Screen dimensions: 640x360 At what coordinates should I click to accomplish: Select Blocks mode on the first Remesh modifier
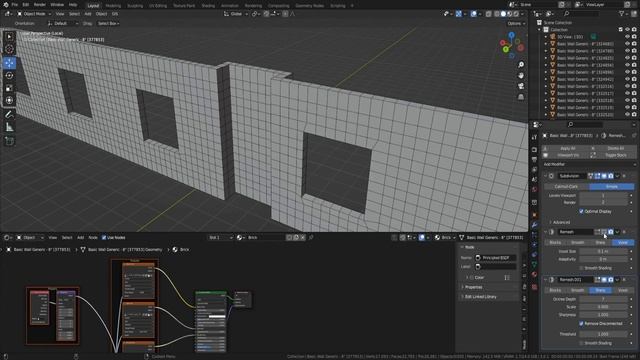pyautogui.click(x=555, y=242)
